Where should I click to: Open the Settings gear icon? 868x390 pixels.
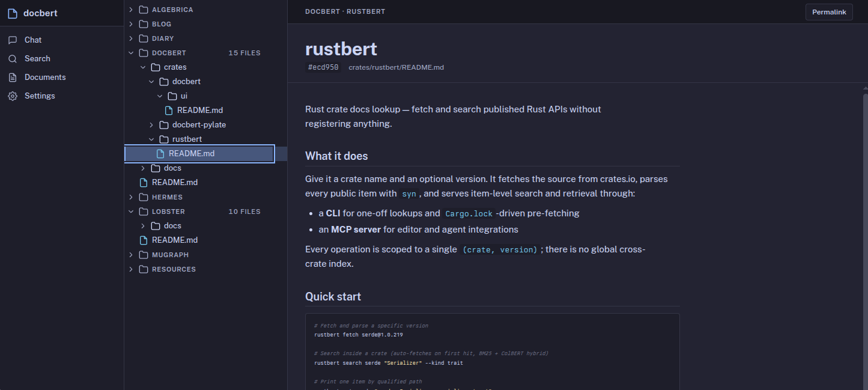13,96
